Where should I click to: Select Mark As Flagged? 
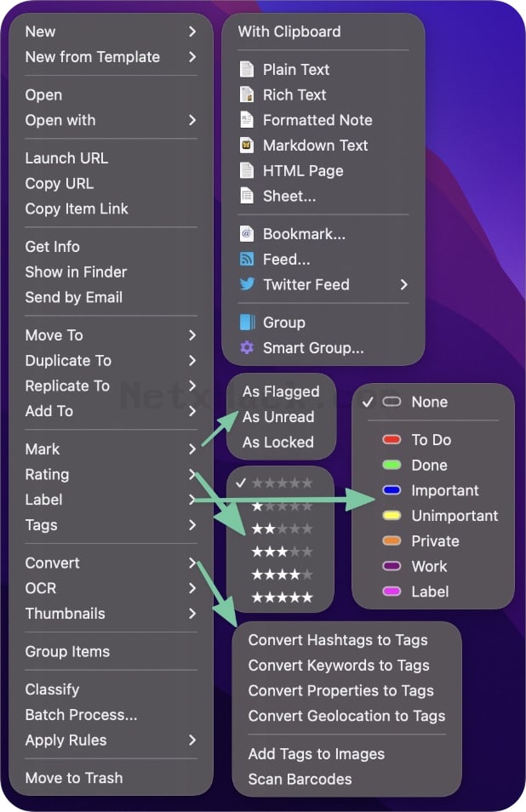click(281, 392)
